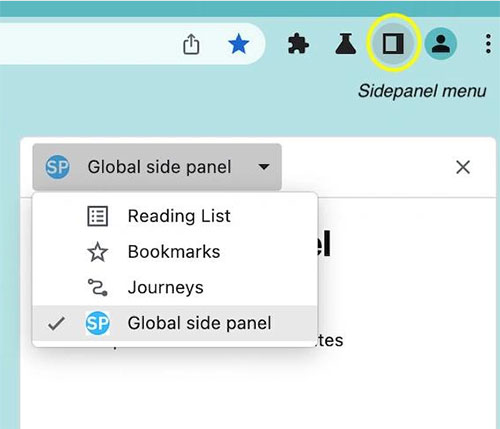
Task: Select the checked Global side panel entry
Action: pyautogui.click(x=175, y=323)
